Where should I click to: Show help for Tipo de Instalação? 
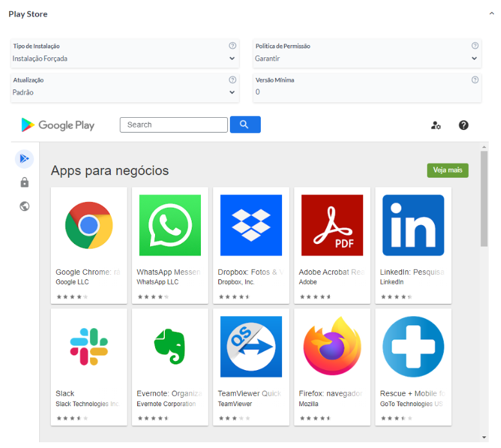coord(232,46)
